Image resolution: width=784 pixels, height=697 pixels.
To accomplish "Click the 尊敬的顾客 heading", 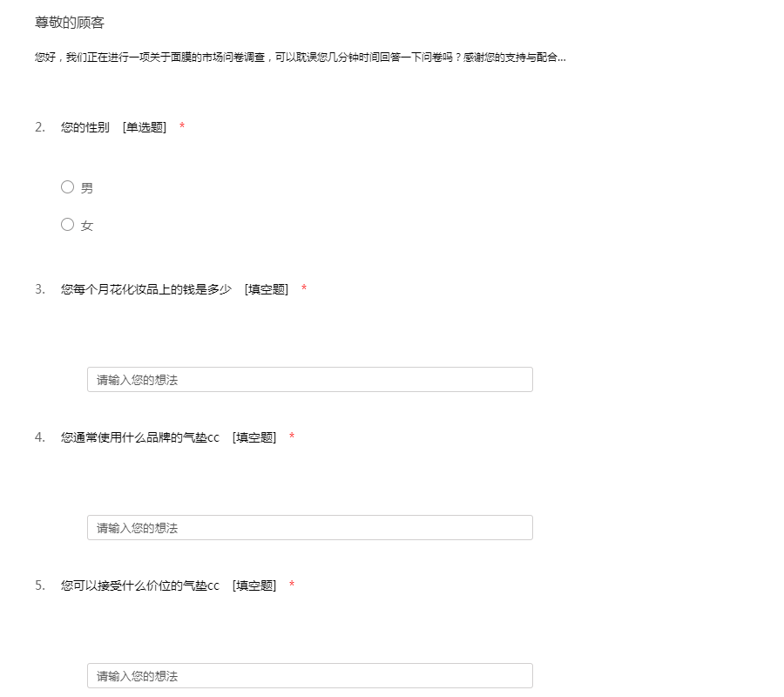I will [70, 23].
